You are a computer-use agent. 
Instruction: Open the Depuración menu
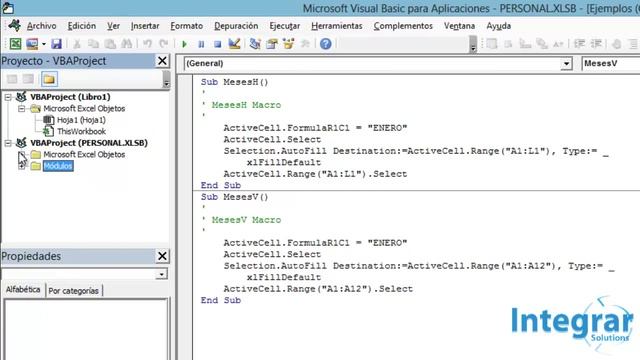(x=236, y=26)
